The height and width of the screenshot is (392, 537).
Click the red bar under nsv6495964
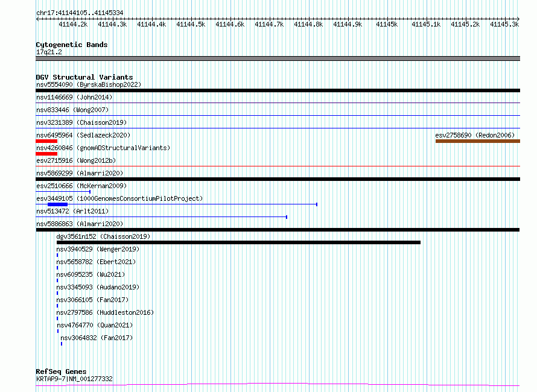[x=46, y=141]
